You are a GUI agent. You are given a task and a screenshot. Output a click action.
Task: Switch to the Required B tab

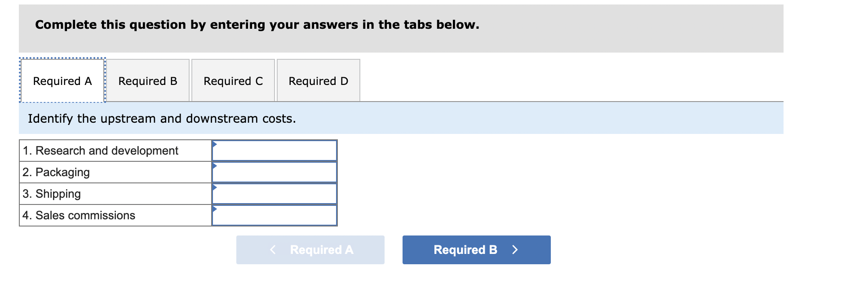pyautogui.click(x=147, y=81)
